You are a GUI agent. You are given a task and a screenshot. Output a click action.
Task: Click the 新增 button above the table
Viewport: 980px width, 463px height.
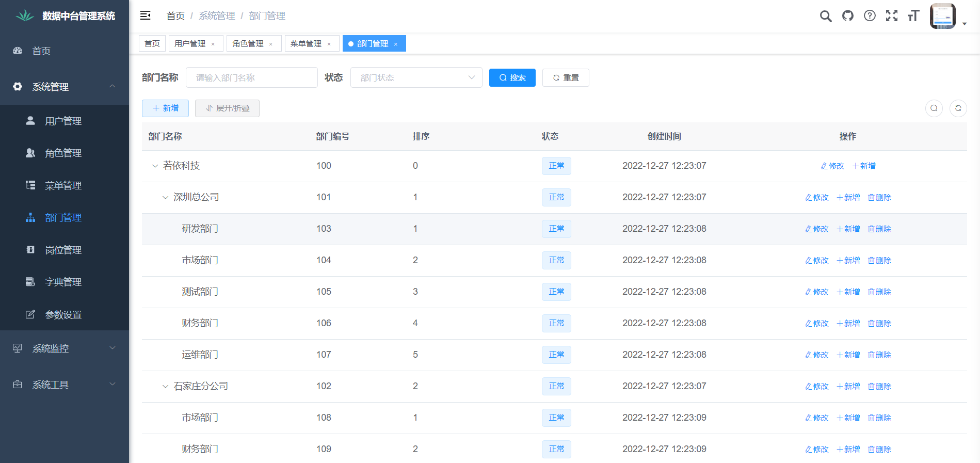(x=165, y=108)
